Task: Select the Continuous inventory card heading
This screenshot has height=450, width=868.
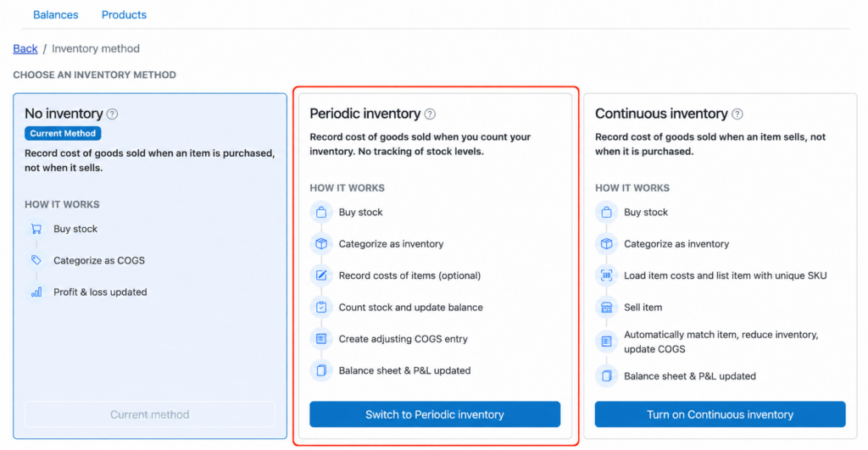Action: (661, 114)
